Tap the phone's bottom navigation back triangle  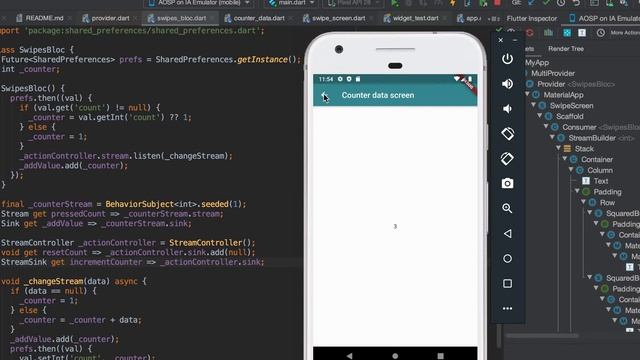pyautogui.click(x=349, y=356)
